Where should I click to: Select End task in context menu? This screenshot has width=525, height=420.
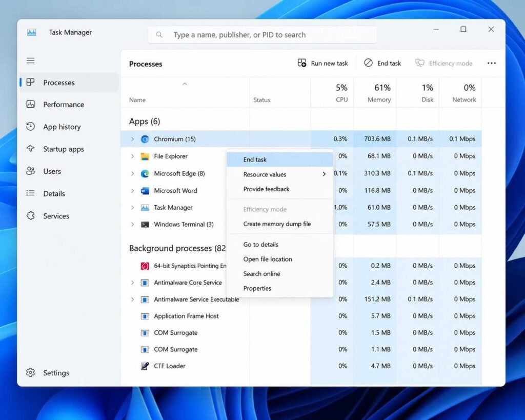click(279, 159)
